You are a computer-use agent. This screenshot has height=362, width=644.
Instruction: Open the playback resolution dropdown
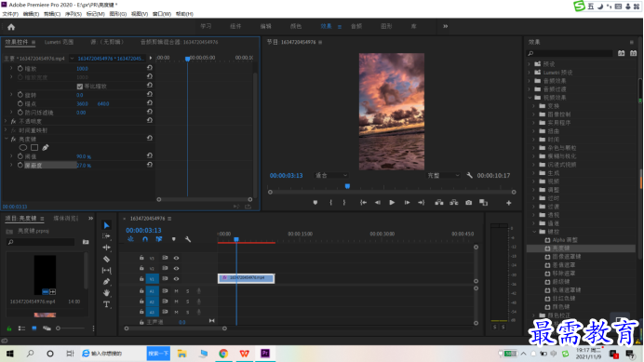(x=444, y=176)
